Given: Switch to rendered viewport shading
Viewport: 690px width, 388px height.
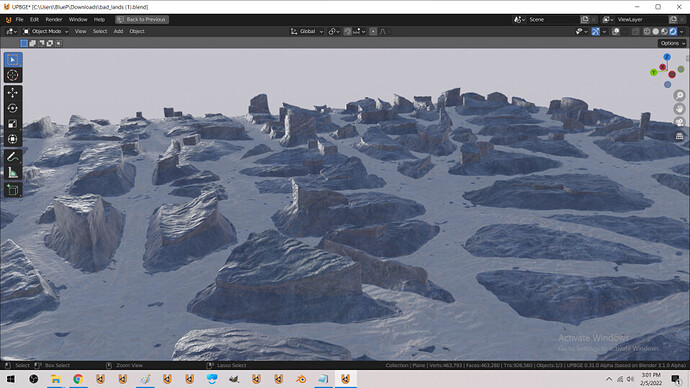Looking at the screenshot, I should click(x=673, y=31).
